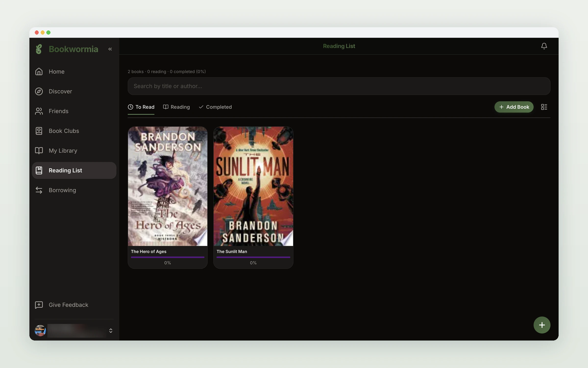Click the floating green plus button
This screenshot has width=588, height=368.
[x=542, y=325]
